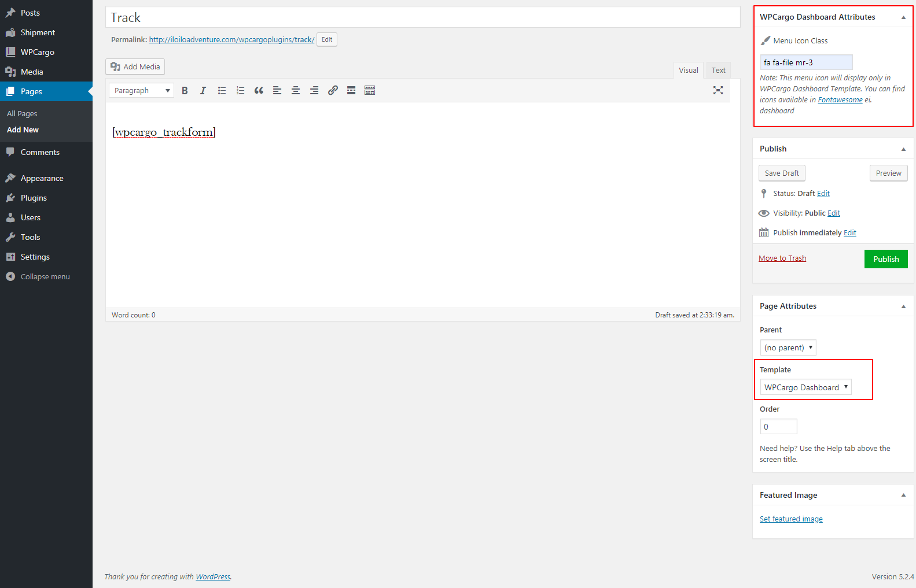Open the Fontawesome icons link

tap(840, 100)
